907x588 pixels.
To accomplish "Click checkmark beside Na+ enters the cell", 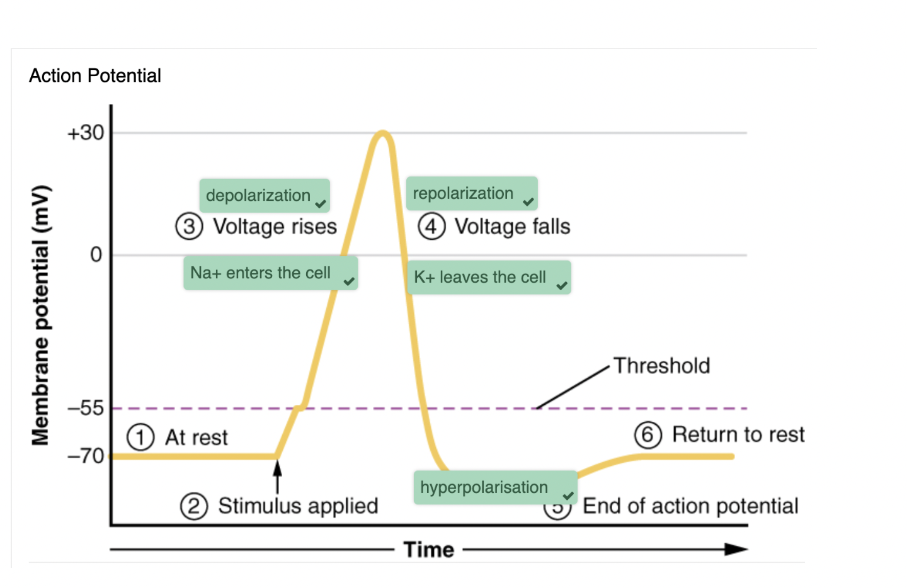I will (x=349, y=281).
